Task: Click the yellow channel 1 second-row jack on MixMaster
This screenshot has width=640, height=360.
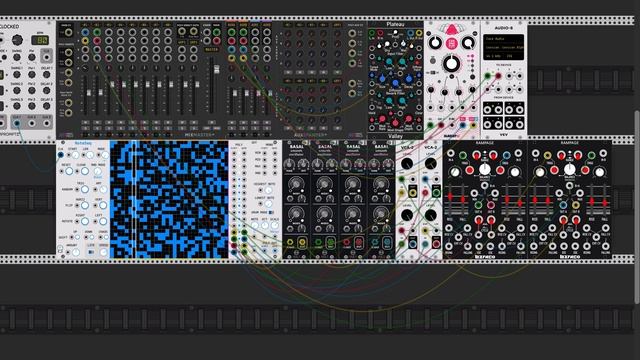Action: tap(85, 41)
